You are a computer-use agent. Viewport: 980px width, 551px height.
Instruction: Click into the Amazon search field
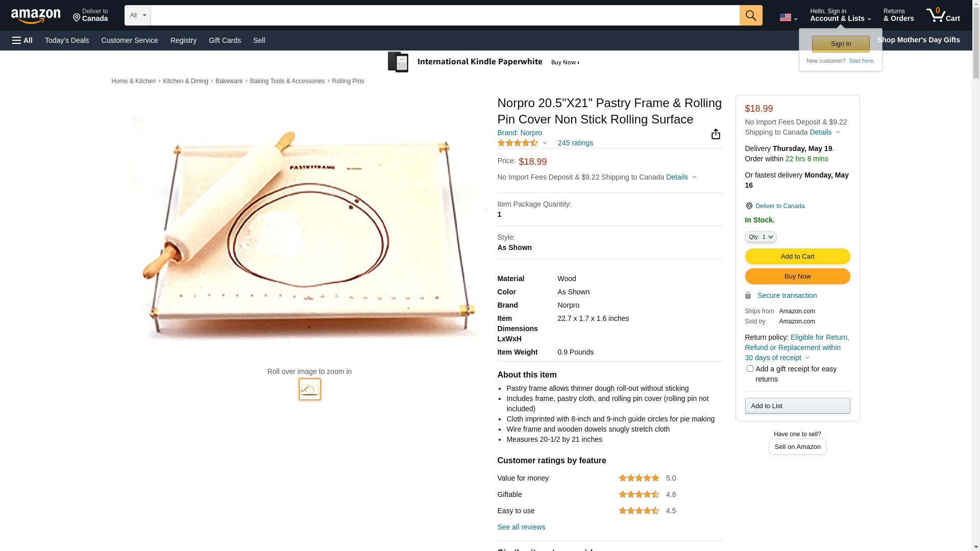coord(444,15)
